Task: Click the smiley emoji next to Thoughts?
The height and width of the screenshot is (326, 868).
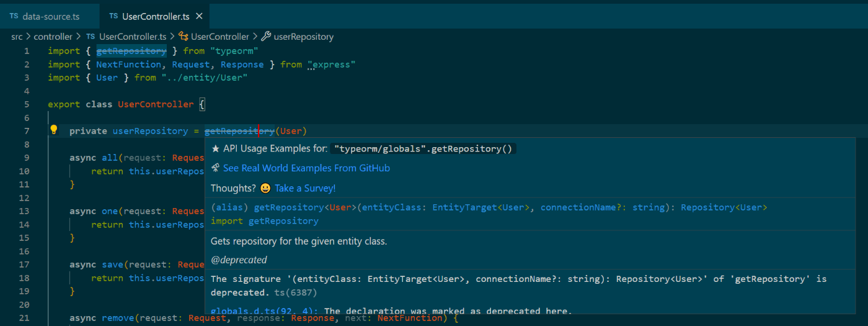Action: pyautogui.click(x=265, y=188)
